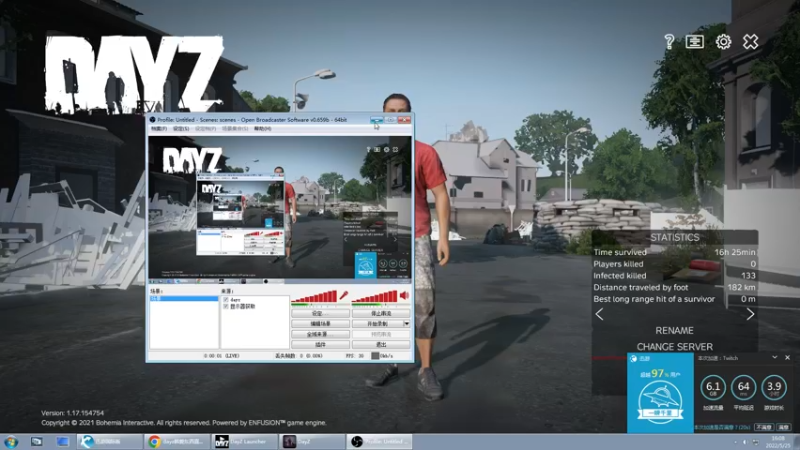Viewport: 800px width, 450px height.
Task: Click the Kb/s bitrate indicator in OBS status bar
Action: point(382,356)
